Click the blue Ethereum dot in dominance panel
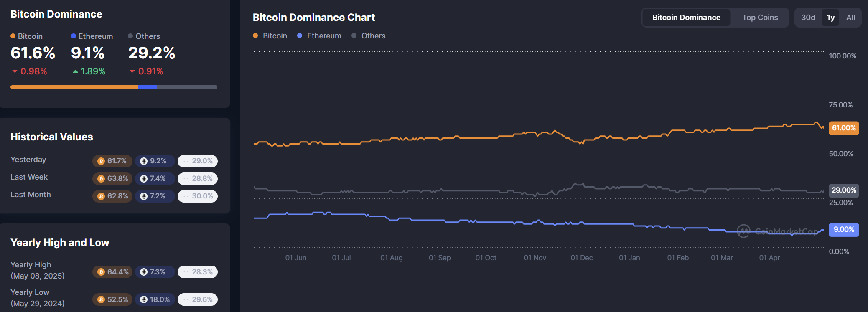The height and width of the screenshot is (312, 868). 74,36
